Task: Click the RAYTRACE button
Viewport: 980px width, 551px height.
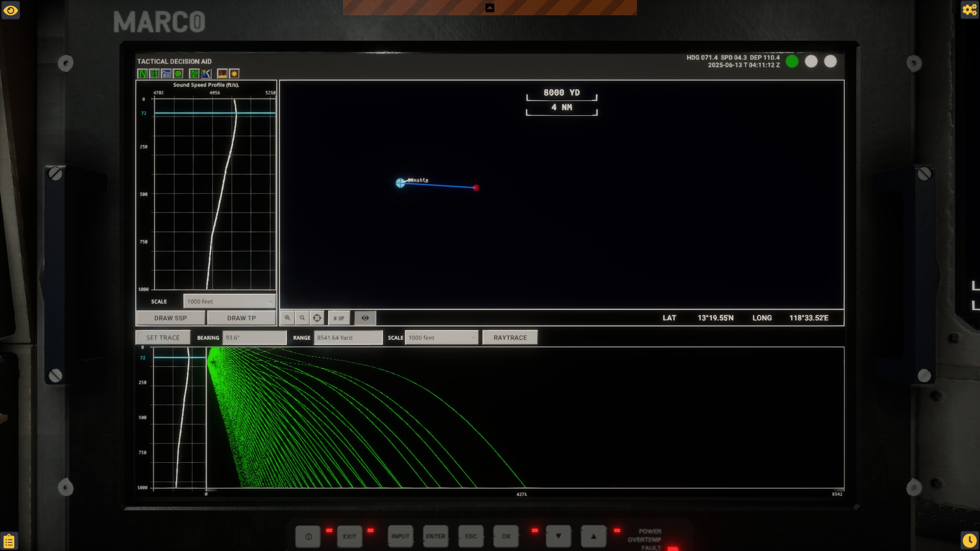Action: pos(510,338)
